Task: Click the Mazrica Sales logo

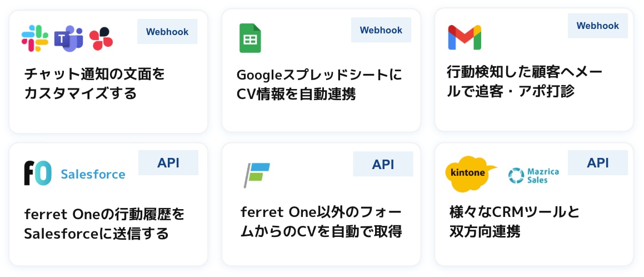Action: tap(533, 175)
